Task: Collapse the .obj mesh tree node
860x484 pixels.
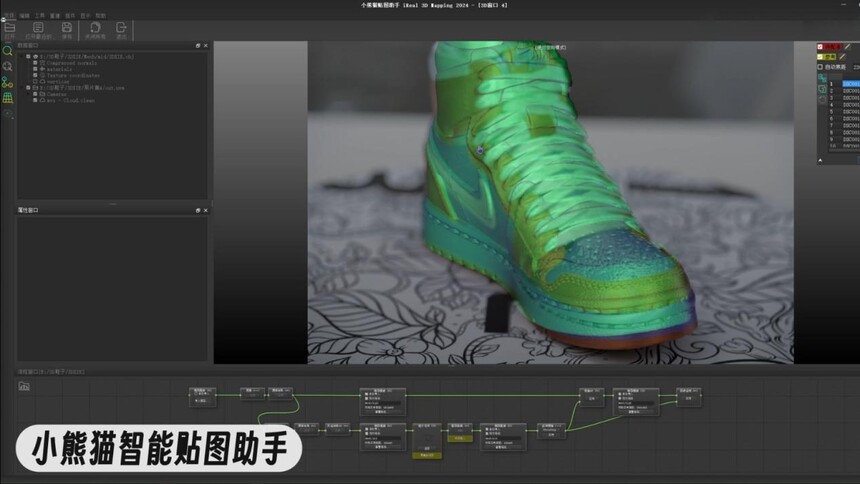Action: 22,57
